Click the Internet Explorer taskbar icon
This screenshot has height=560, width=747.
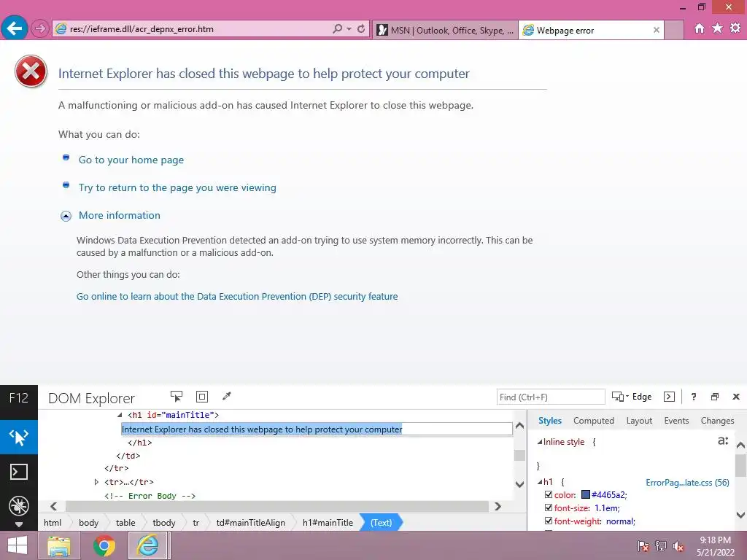tap(147, 545)
